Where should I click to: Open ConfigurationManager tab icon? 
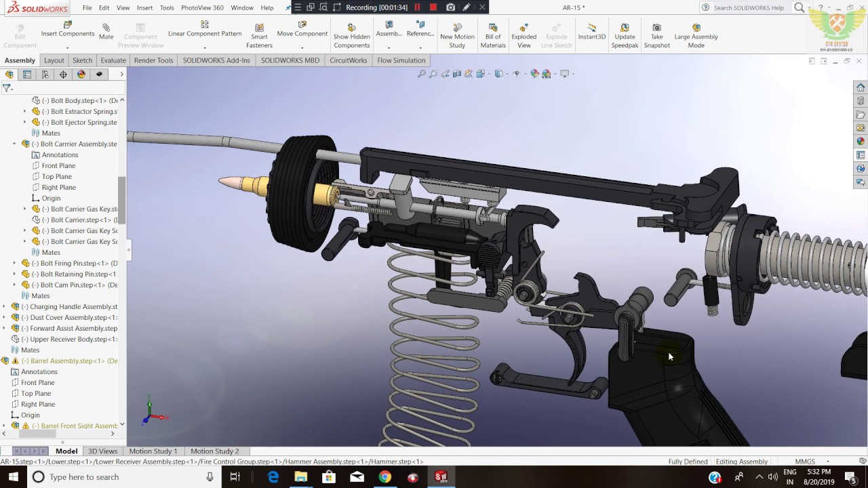coord(45,75)
